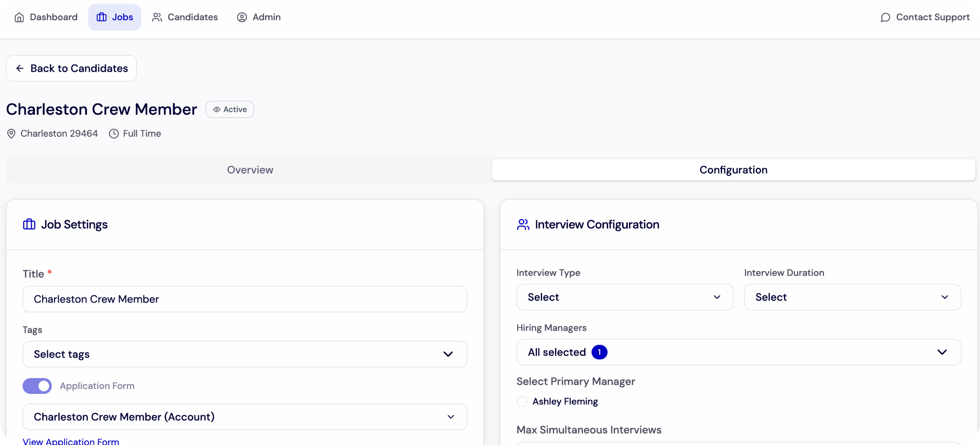Screen dimensions: 980x445
Task: Click the location pin icon near Charleston 29464
Action: pyautogui.click(x=11, y=134)
